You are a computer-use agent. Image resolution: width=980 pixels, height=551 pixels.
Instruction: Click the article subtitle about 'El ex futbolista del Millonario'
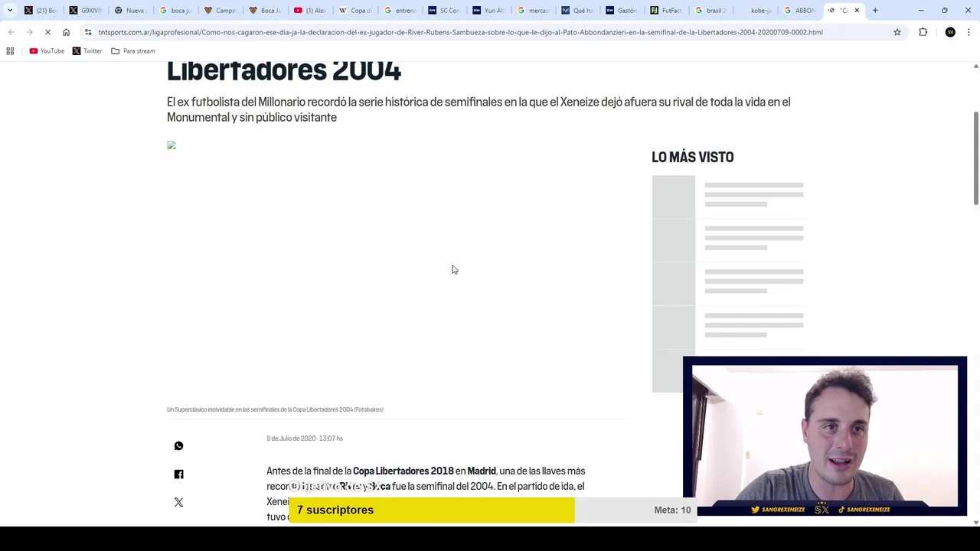pos(479,109)
